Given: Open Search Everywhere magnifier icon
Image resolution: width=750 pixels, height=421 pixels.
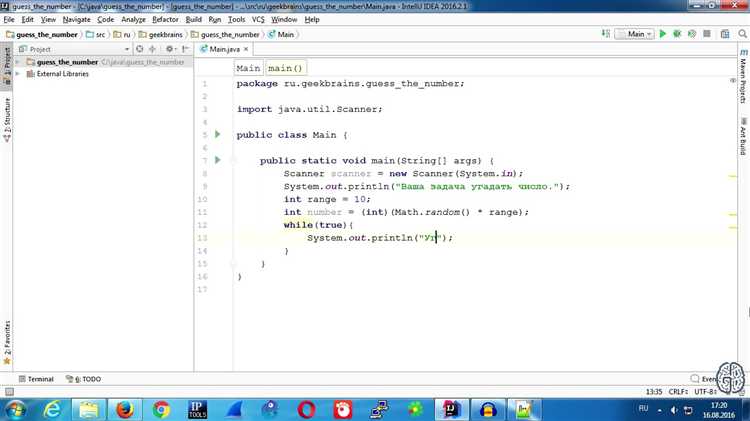Looking at the screenshot, I should point(742,34).
